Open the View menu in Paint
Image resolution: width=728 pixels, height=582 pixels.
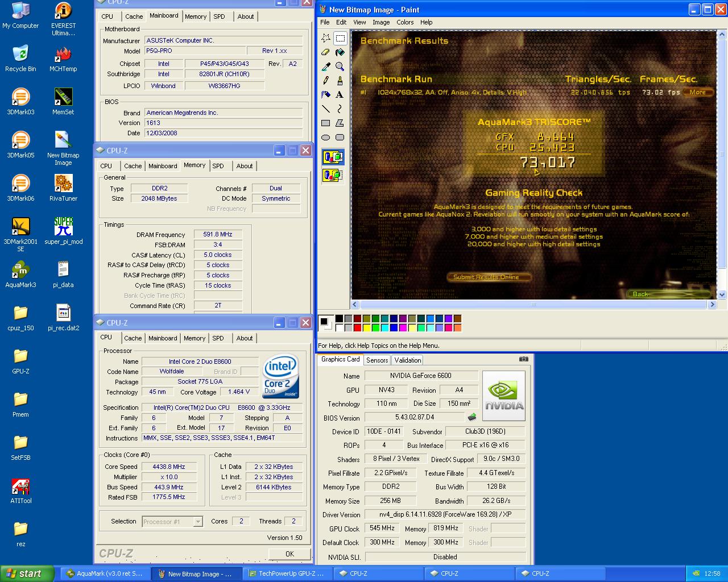[359, 22]
